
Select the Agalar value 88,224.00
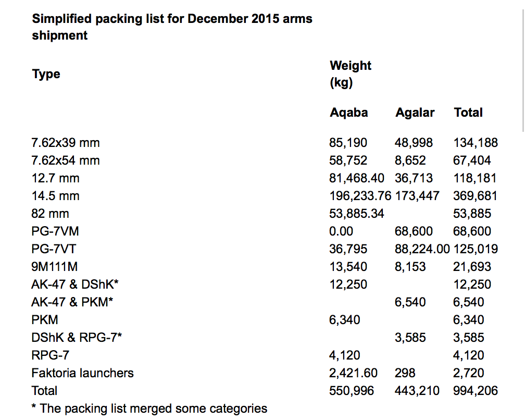(x=422, y=249)
